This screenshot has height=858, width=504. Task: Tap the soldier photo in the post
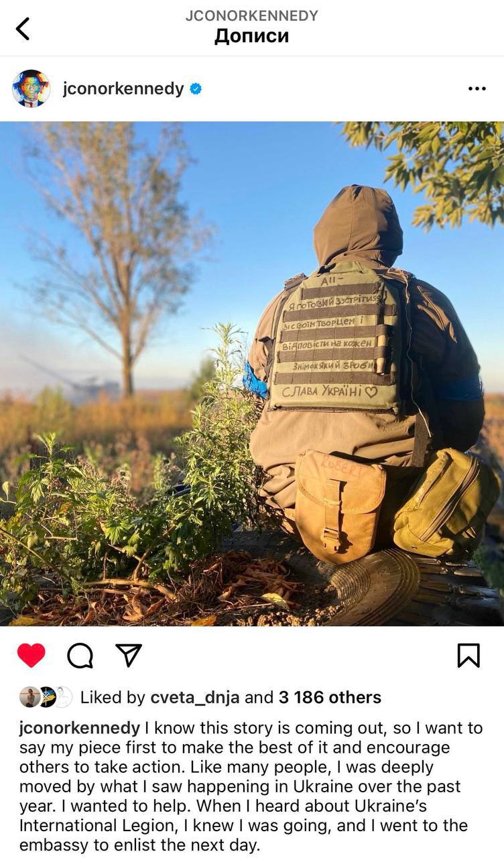pos(252,373)
